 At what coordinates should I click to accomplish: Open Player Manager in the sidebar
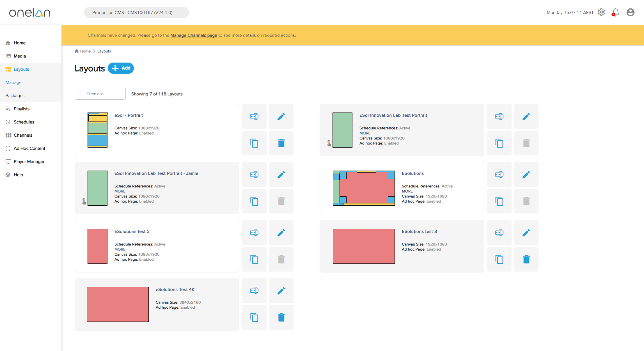point(29,162)
